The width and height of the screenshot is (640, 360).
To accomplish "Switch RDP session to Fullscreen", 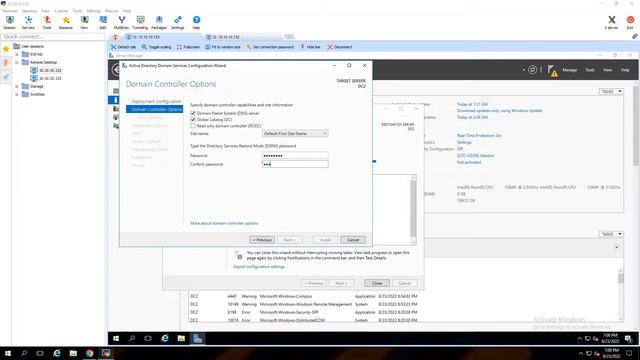I will 188,47.
